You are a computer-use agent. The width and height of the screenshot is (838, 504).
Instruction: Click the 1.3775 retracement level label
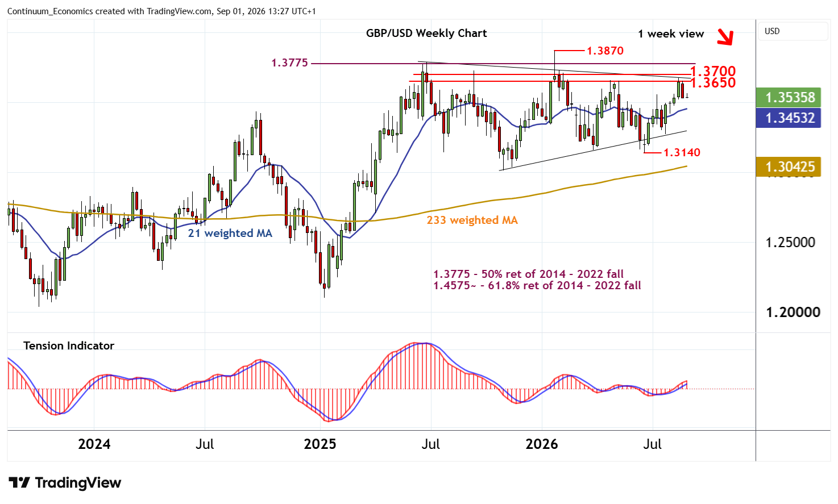[289, 63]
